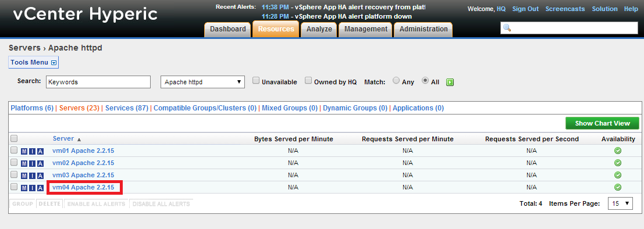Click the HQ user link
The image size is (644, 229).
click(501, 9)
